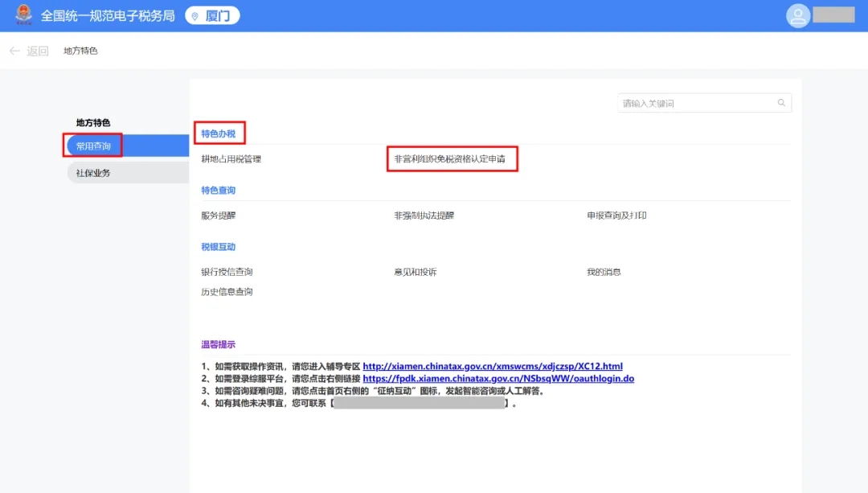Open 非营利组织免税资格认定申请

pos(449,159)
